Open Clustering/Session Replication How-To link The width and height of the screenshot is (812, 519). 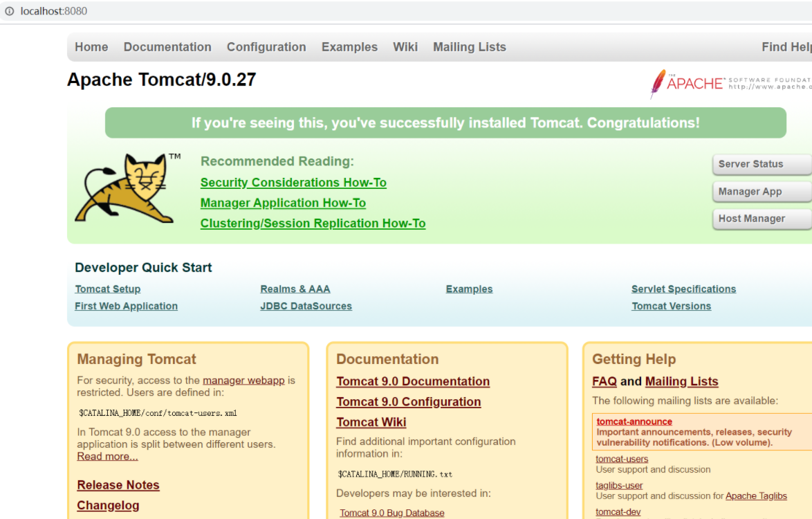313,224
